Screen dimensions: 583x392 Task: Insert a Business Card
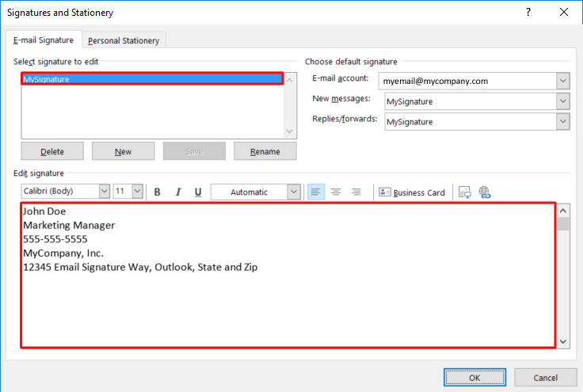tap(412, 192)
